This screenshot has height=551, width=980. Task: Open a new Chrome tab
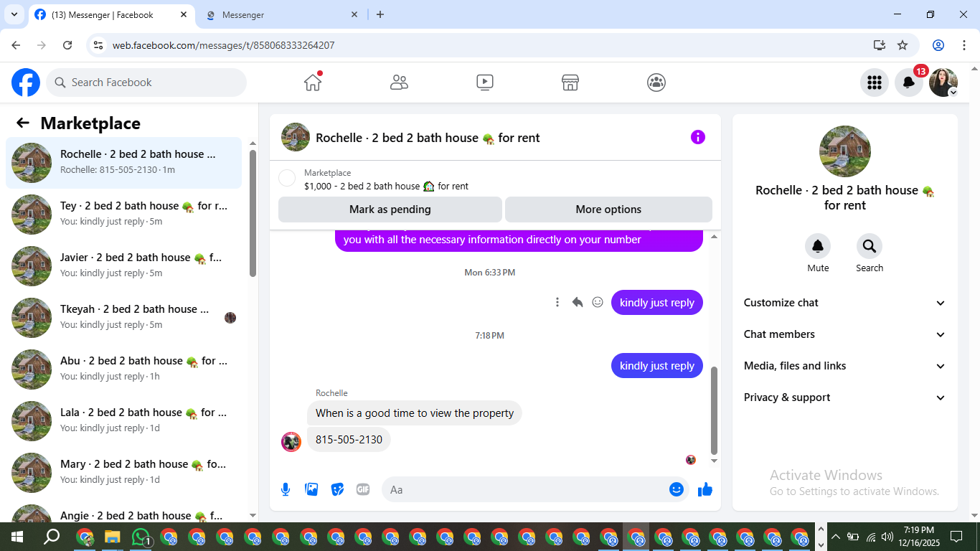pos(380,14)
